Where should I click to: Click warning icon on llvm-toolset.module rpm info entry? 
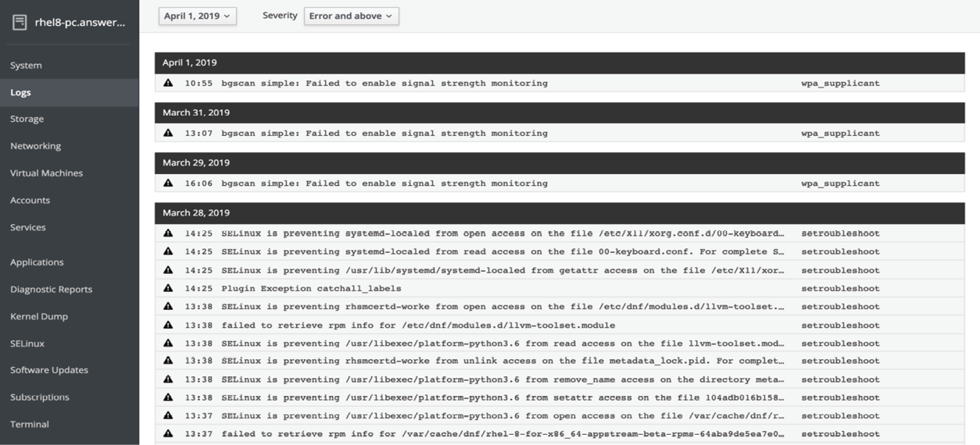click(x=168, y=325)
